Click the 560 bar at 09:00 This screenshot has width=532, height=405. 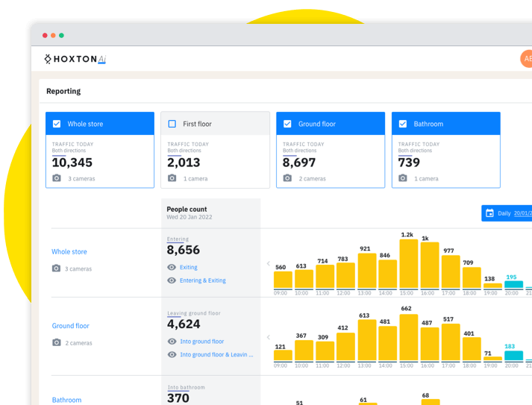click(x=283, y=280)
